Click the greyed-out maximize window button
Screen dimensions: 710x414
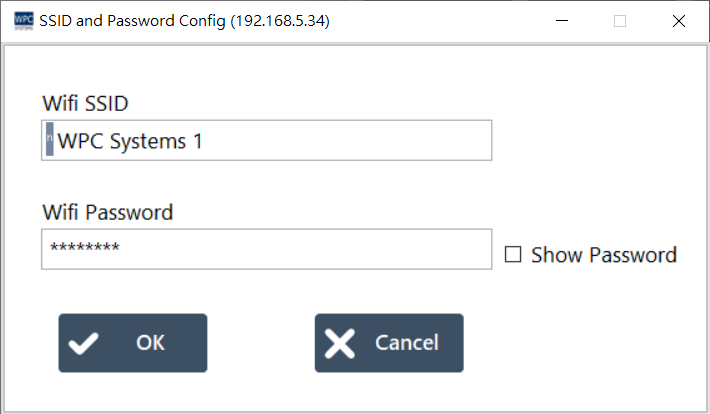tap(620, 21)
